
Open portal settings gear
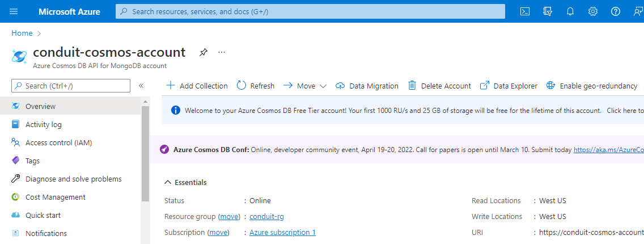point(592,11)
